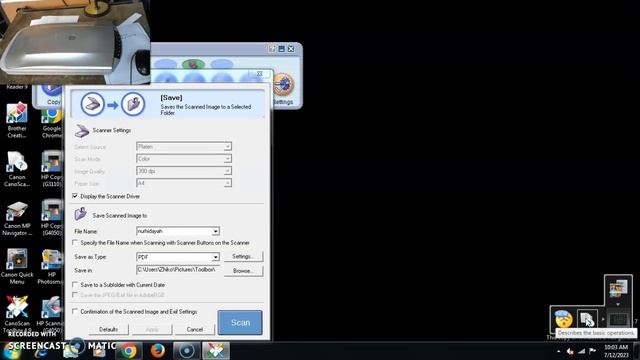Expand the Quick Menu right arrow
The width and height of the screenshot is (640, 360).
(603, 319)
